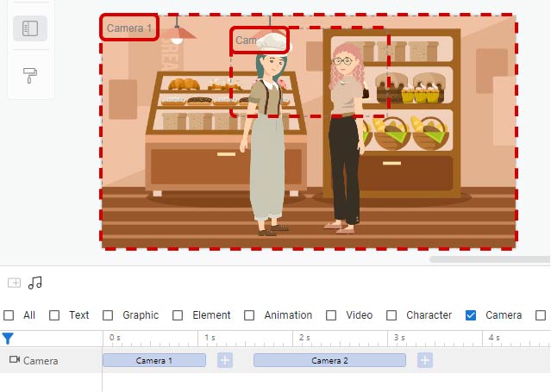Toggle the Video filter checkbox
551x392 pixels.
click(x=330, y=315)
